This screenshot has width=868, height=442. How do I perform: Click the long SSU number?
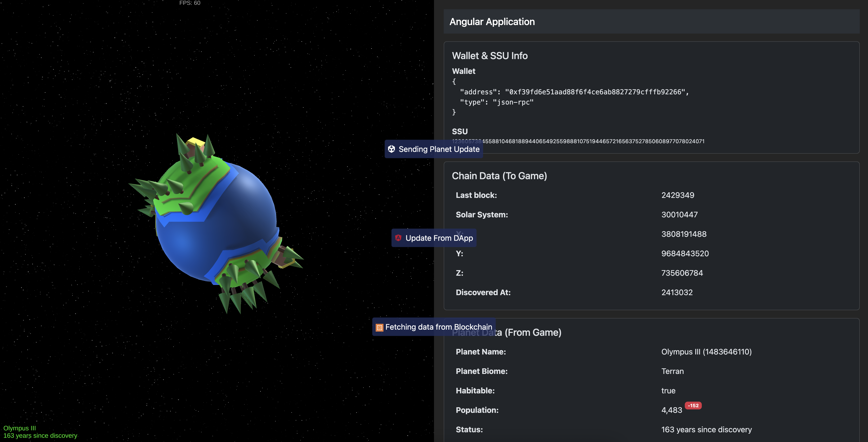[x=593, y=141]
